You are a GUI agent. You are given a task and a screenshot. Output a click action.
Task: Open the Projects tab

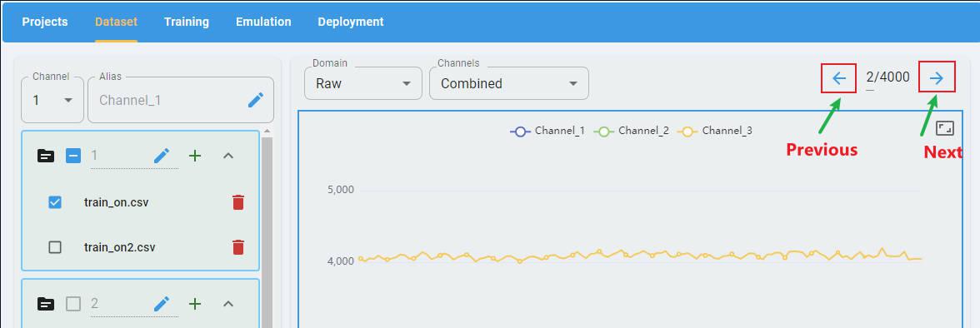45,22
